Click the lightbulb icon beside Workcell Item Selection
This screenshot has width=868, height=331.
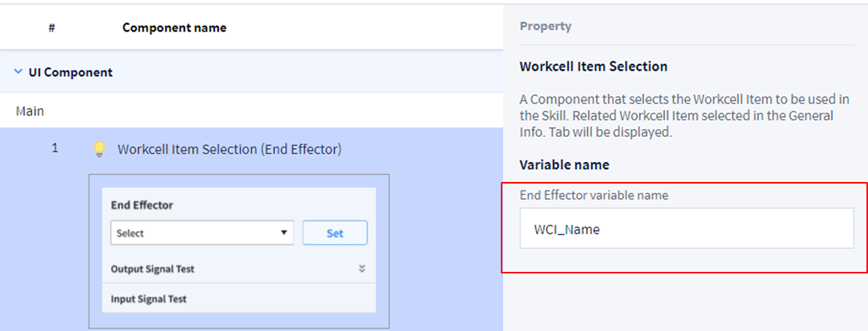pos(98,150)
